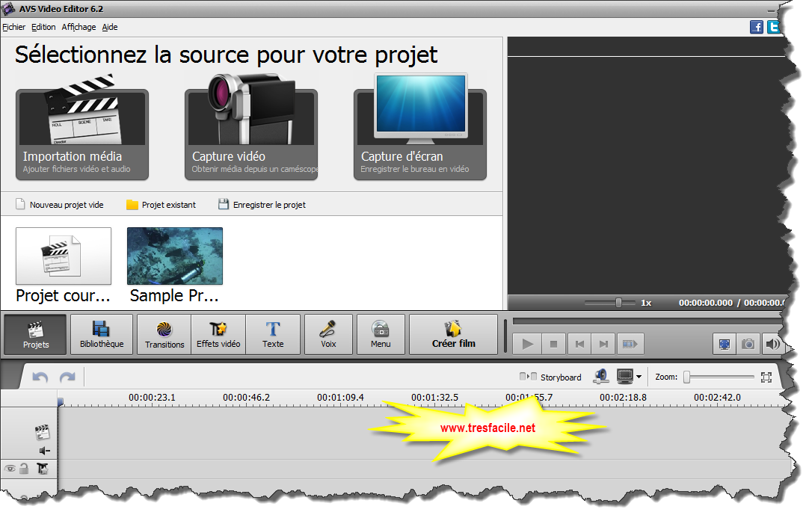This screenshot has width=812, height=518.
Task: Open the Affichage menu
Action: point(79,27)
